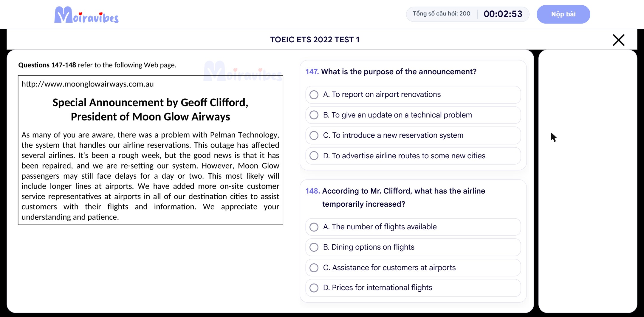Click question 147 heading text

391,72
